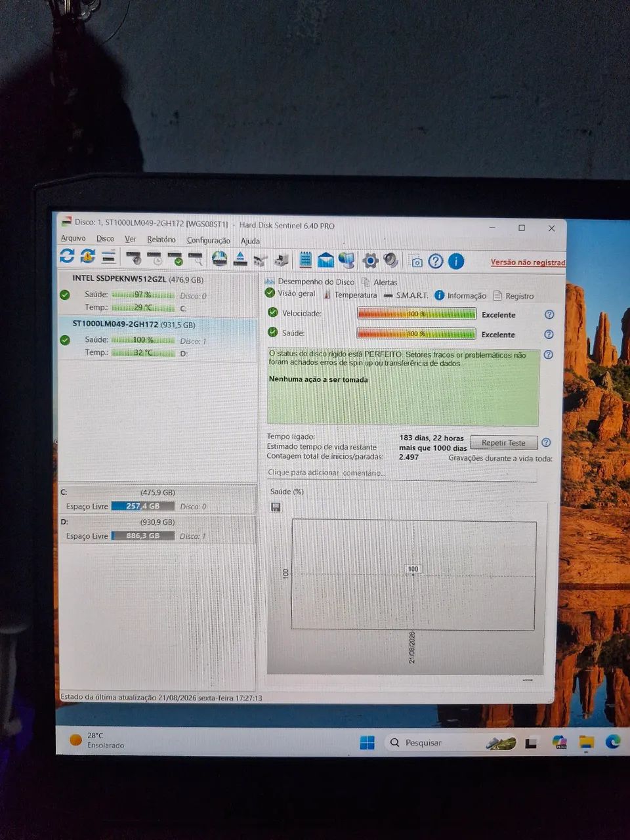
Task: Click Versão não registrada link
Action: tap(528, 262)
